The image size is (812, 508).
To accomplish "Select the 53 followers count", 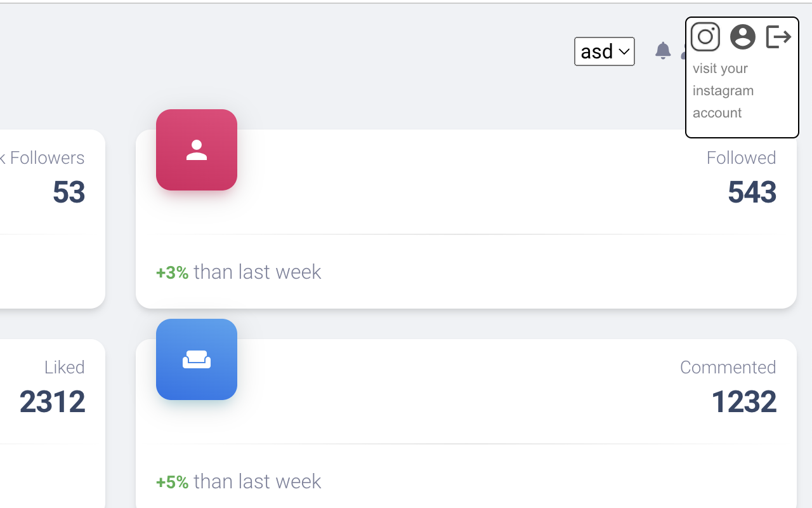I will pyautogui.click(x=69, y=192).
